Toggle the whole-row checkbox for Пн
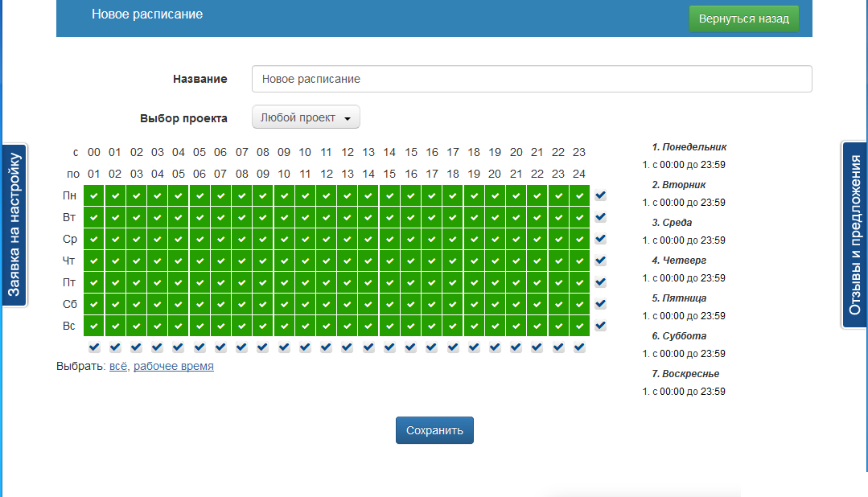The image size is (868, 497). (601, 195)
